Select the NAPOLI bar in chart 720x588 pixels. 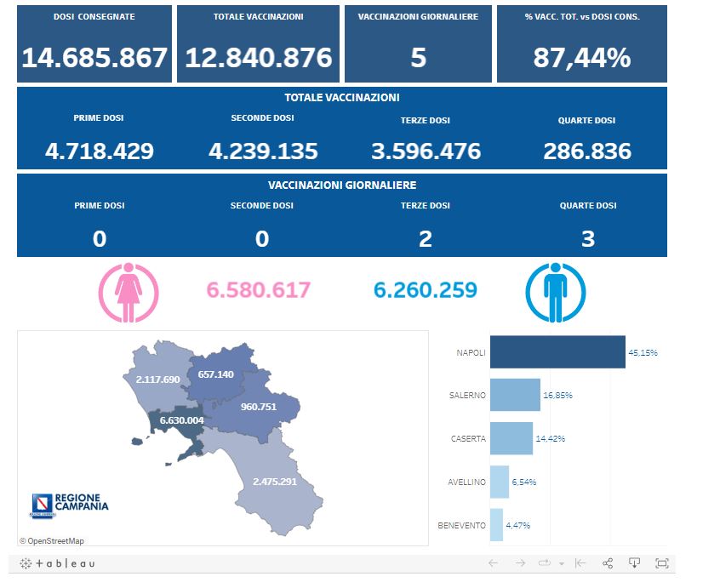(x=557, y=352)
